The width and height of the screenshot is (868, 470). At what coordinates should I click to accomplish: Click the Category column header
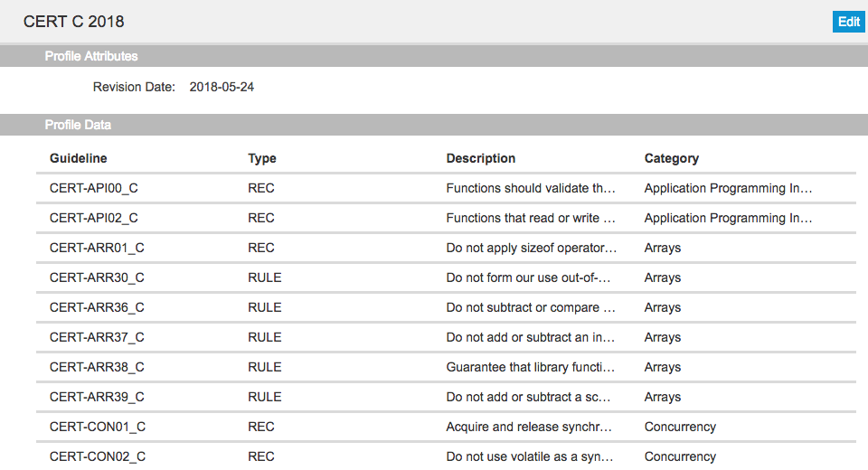click(x=672, y=158)
